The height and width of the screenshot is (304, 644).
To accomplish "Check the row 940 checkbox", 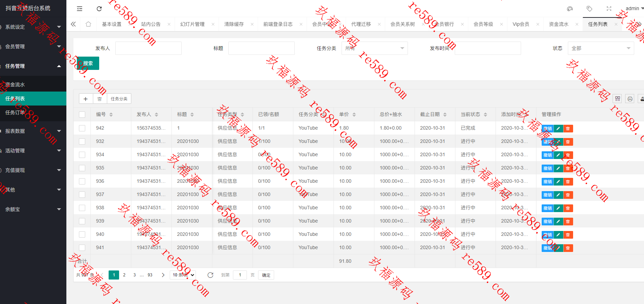I will pos(82,234).
